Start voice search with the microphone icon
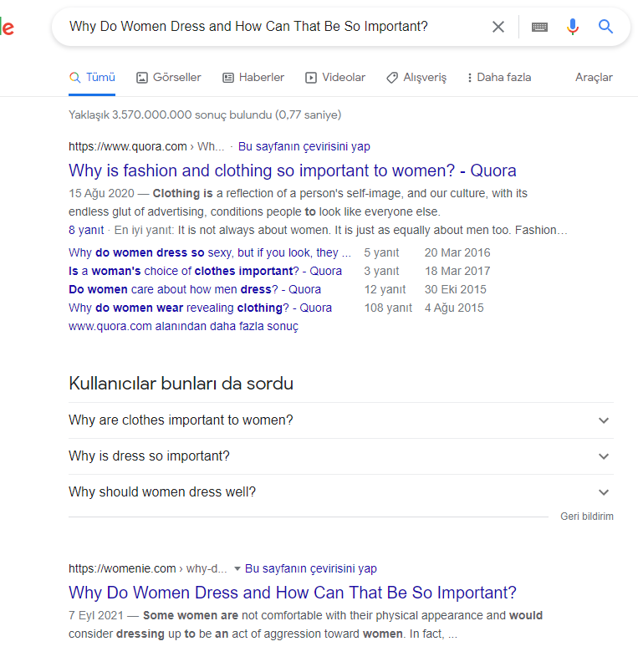This screenshot has width=638, height=672. [573, 27]
